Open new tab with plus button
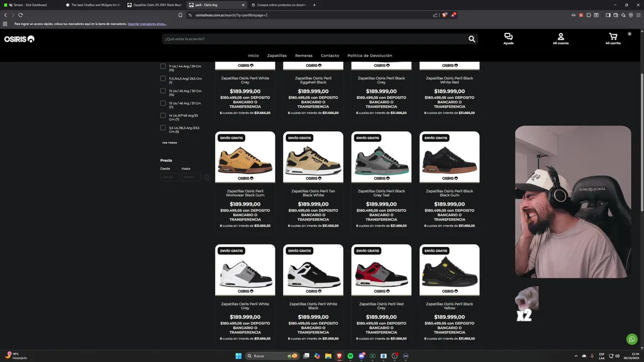Image resolution: width=644 pixels, height=362 pixels. pyautogui.click(x=314, y=5)
